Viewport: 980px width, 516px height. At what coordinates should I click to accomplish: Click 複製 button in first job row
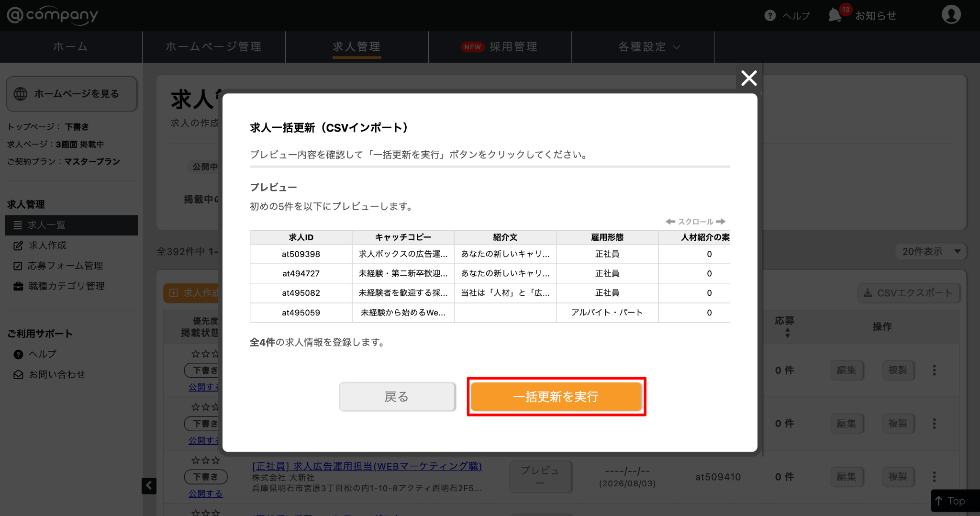coord(898,370)
